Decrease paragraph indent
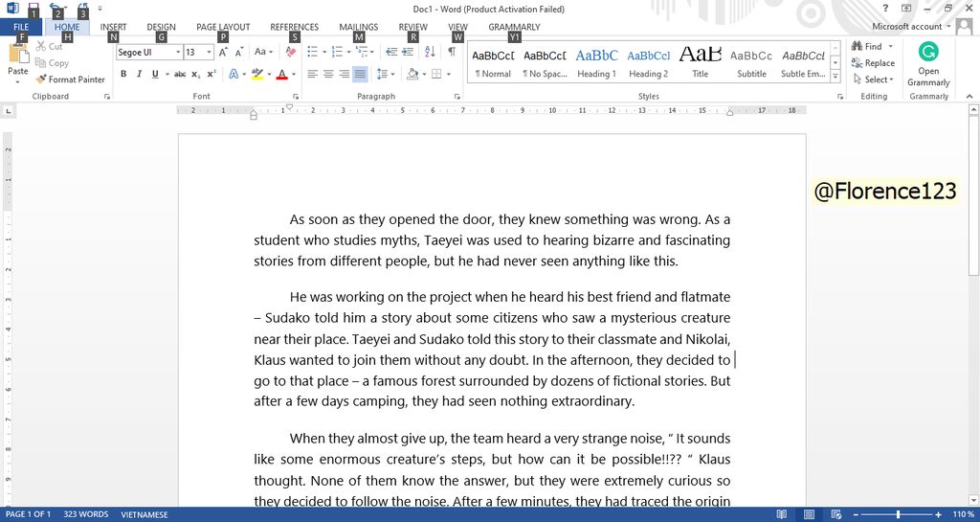The image size is (980, 522). pos(391,53)
